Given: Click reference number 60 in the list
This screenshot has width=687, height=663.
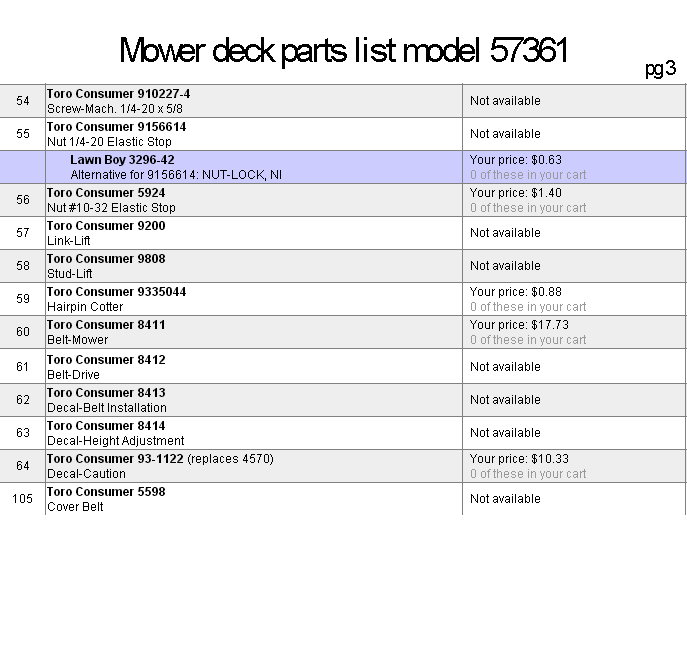Looking at the screenshot, I should tap(23, 332).
